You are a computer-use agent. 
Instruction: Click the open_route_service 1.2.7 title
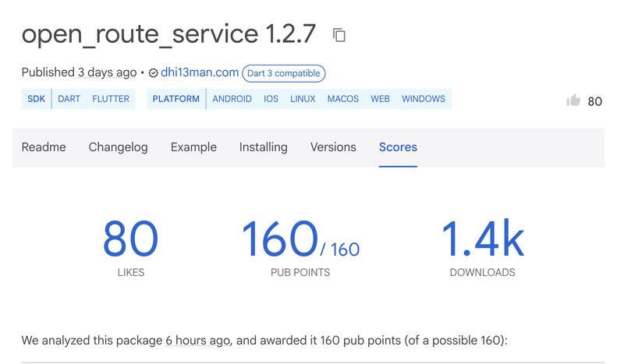168,34
